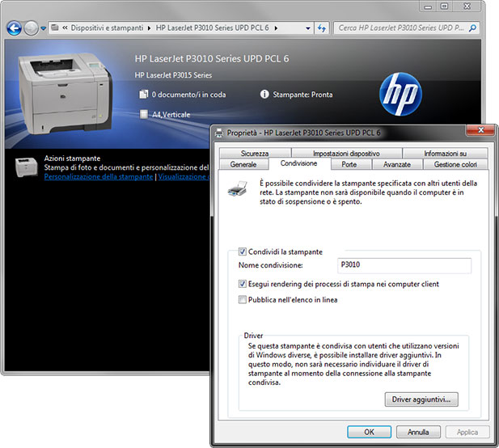
Task: Click '0 documento/i in coda' text
Action: pyautogui.click(x=188, y=95)
